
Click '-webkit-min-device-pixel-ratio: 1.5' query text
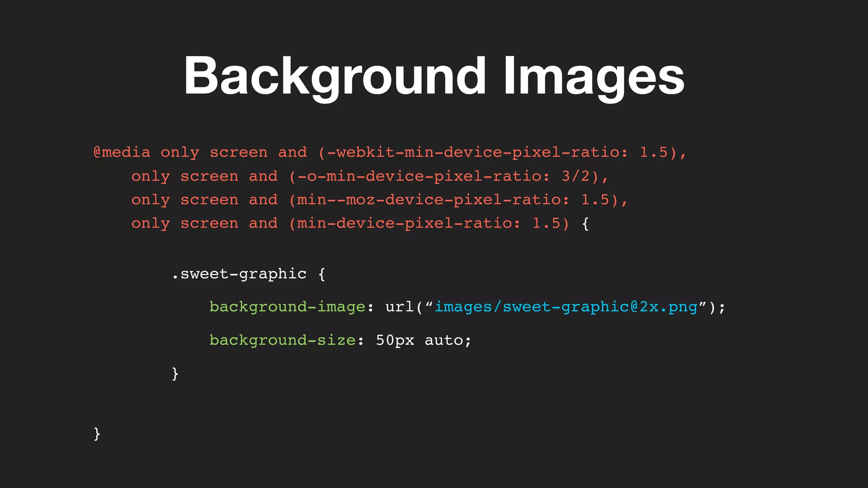click(498, 152)
